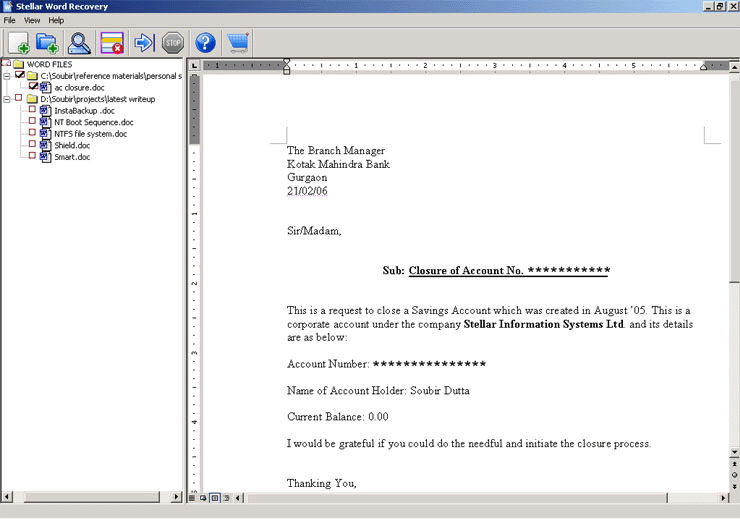Click the InstaBackup .doc document icon

[x=45, y=110]
